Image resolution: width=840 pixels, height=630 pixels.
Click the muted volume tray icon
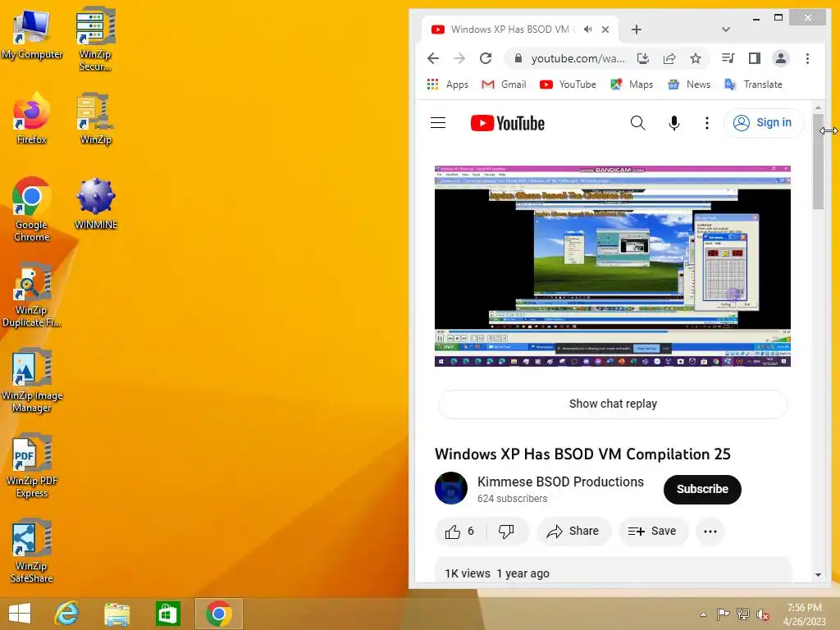point(762,614)
